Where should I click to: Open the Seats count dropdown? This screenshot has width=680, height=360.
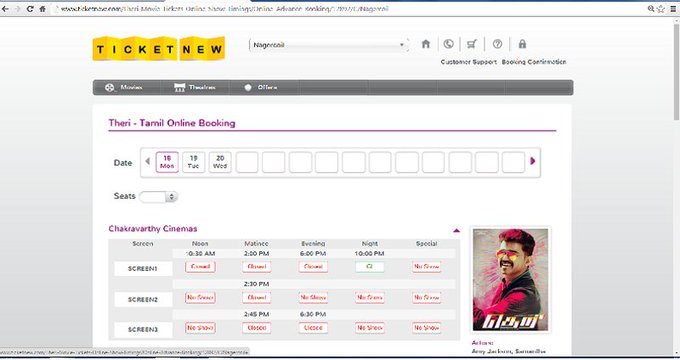(x=158, y=197)
